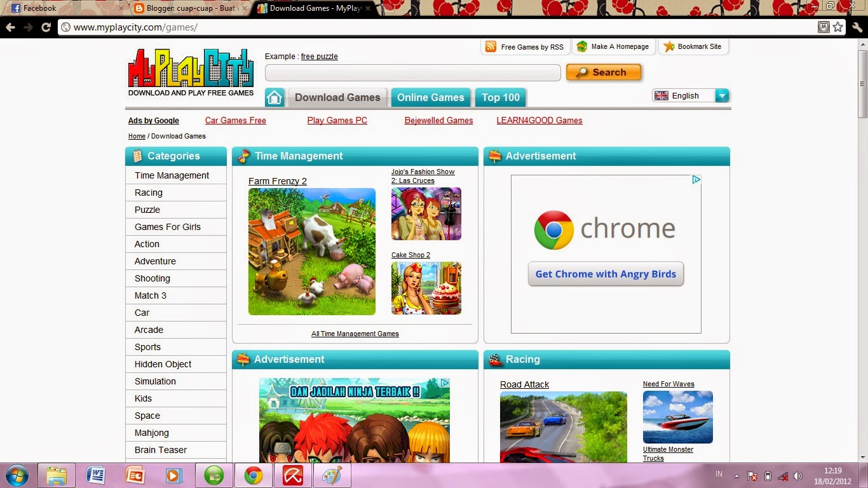Click the Bookmark Site star icon
Image resolution: width=868 pixels, height=488 pixels.
pyautogui.click(x=668, y=46)
